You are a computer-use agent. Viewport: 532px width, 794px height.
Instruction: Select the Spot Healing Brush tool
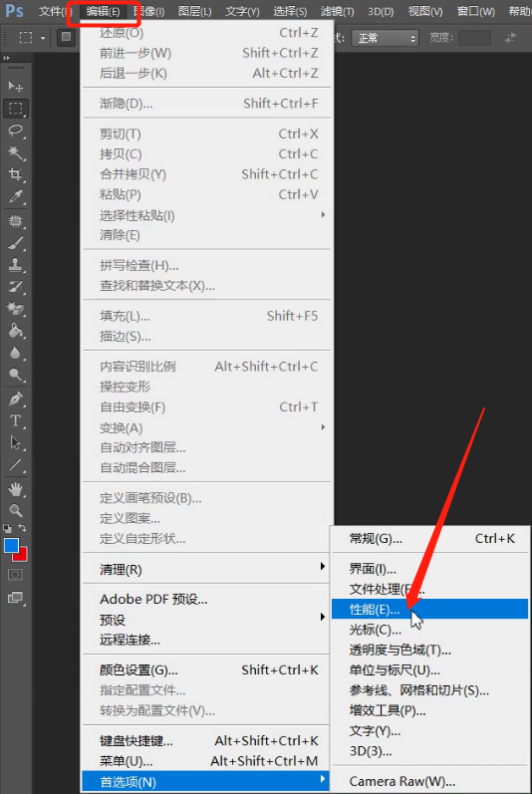(x=16, y=221)
